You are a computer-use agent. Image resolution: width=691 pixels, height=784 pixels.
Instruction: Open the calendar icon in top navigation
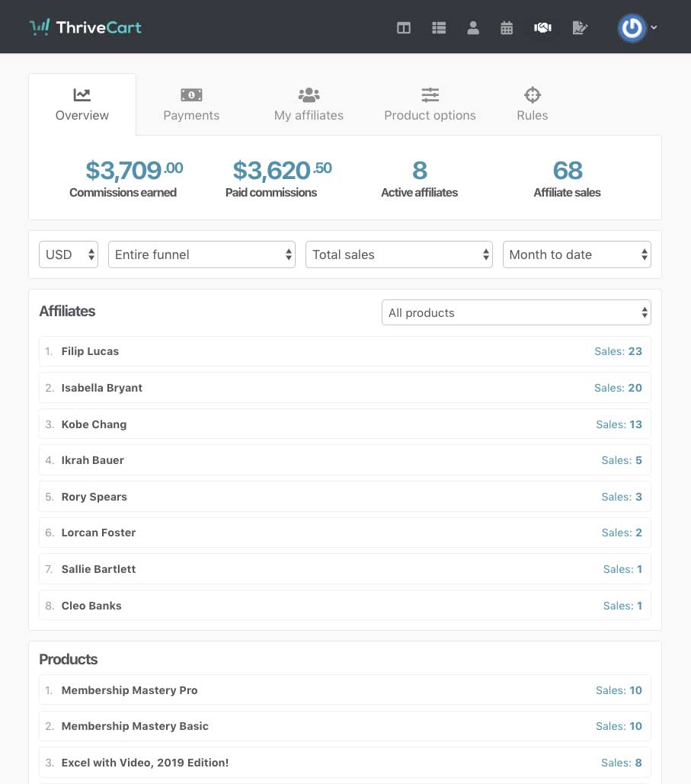point(507,28)
